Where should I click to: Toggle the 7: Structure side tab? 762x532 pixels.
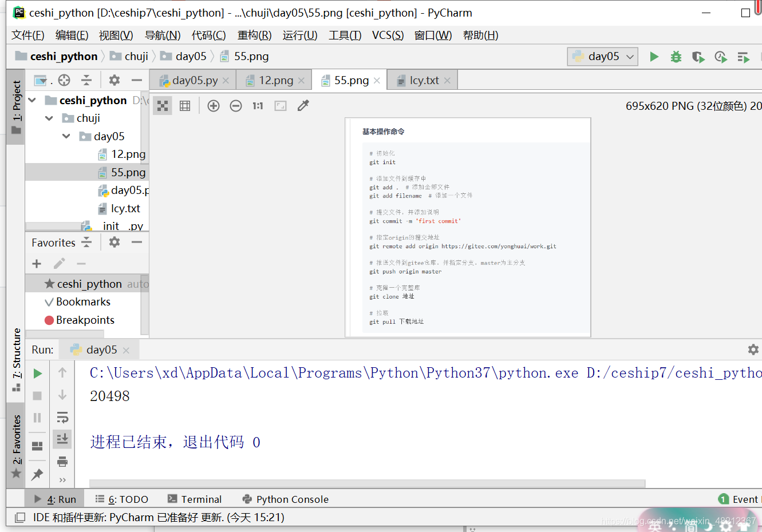pyautogui.click(x=16, y=359)
